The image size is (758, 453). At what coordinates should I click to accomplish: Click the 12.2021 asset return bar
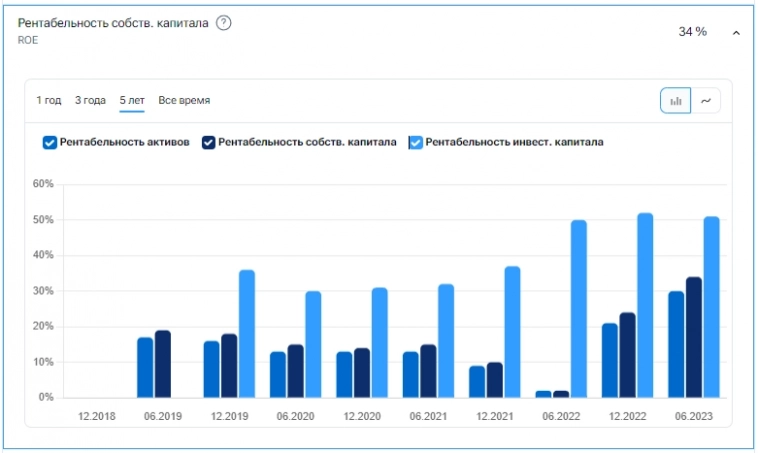[477, 382]
